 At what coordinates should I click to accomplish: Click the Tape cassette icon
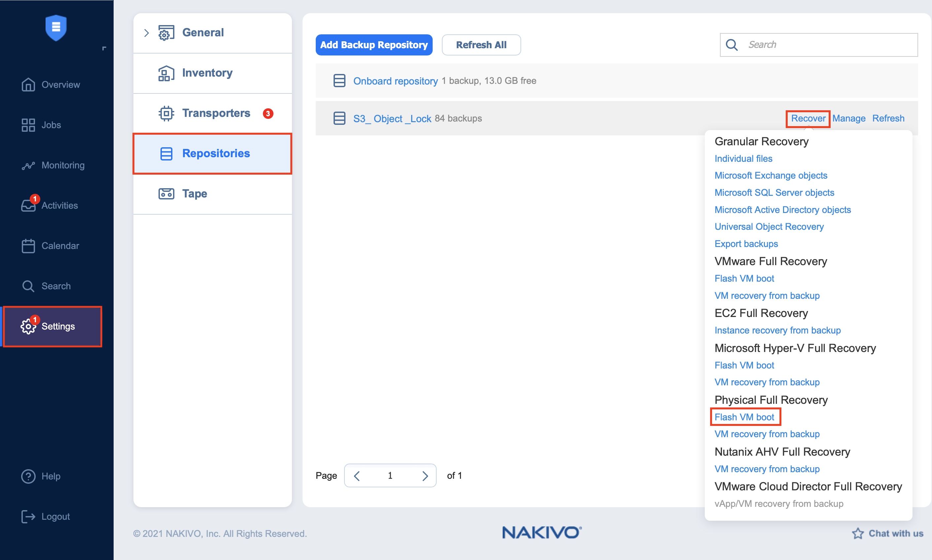166,193
